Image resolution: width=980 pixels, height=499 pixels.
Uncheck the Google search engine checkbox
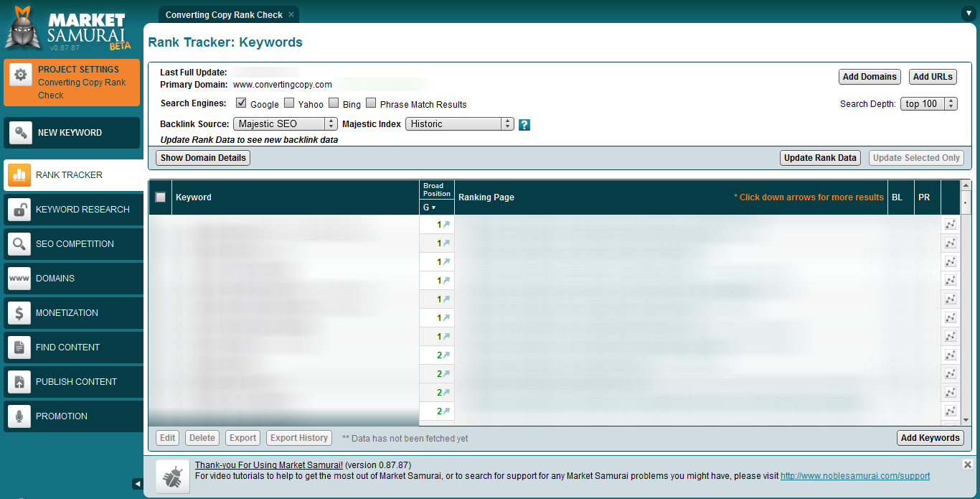click(241, 103)
